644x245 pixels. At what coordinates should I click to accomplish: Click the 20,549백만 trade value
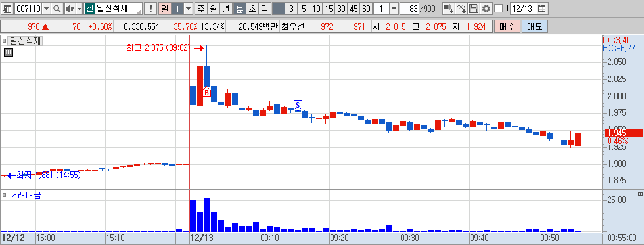click(x=258, y=27)
